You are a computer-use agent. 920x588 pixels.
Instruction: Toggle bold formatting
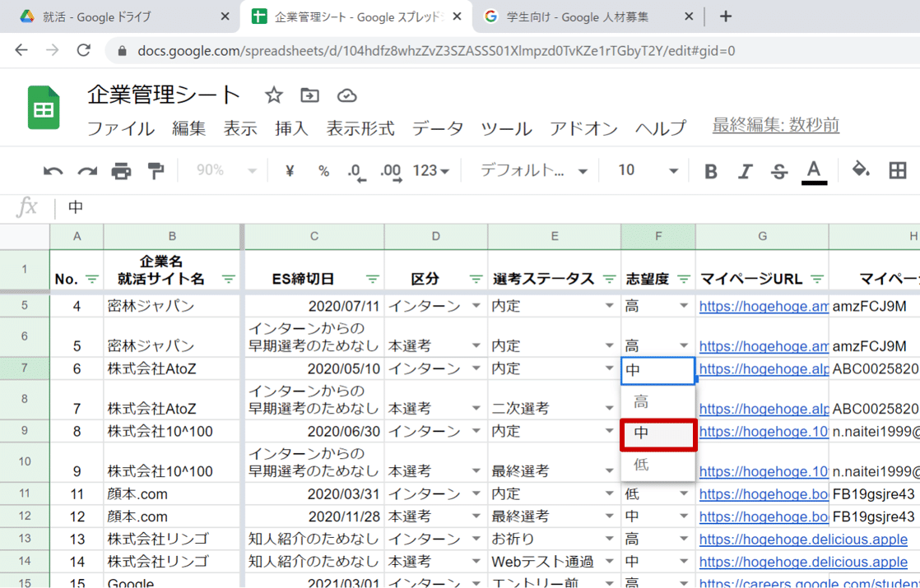(710, 171)
